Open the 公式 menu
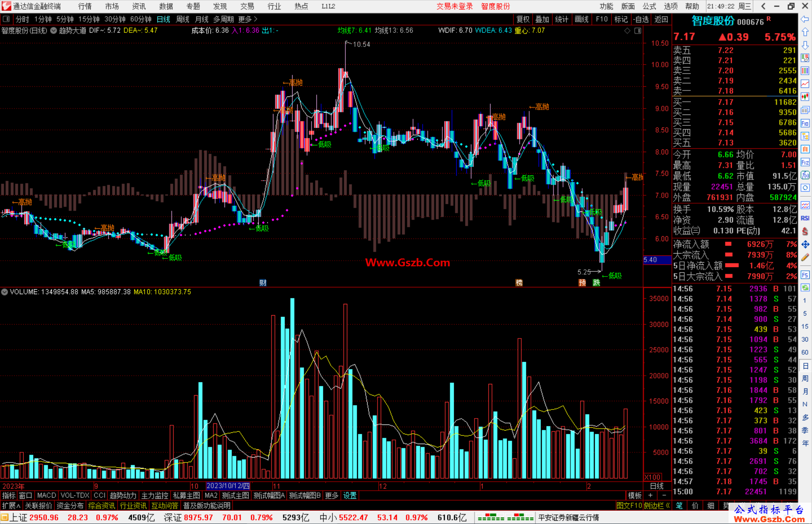 pyautogui.click(x=649, y=6)
